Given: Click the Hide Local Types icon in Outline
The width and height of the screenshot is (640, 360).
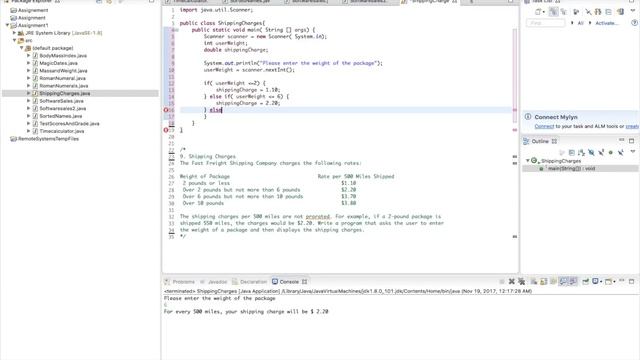Looking at the screenshot, I should tap(620, 152).
